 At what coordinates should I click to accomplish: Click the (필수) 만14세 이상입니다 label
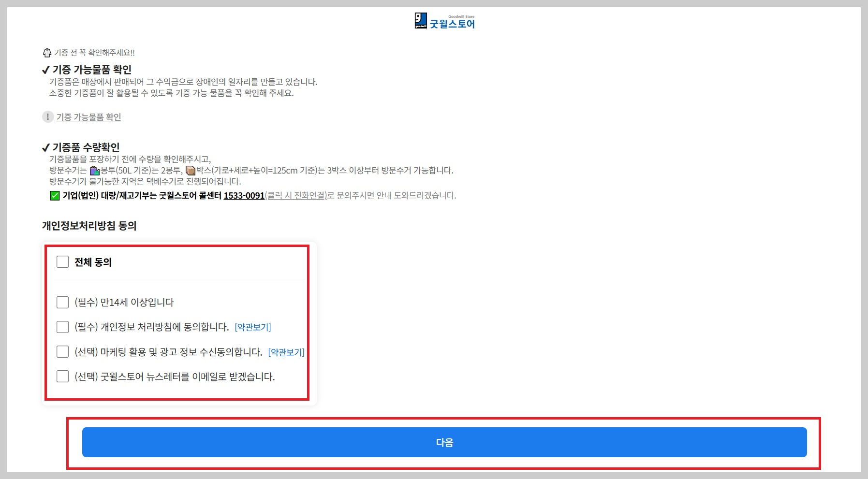tap(124, 303)
